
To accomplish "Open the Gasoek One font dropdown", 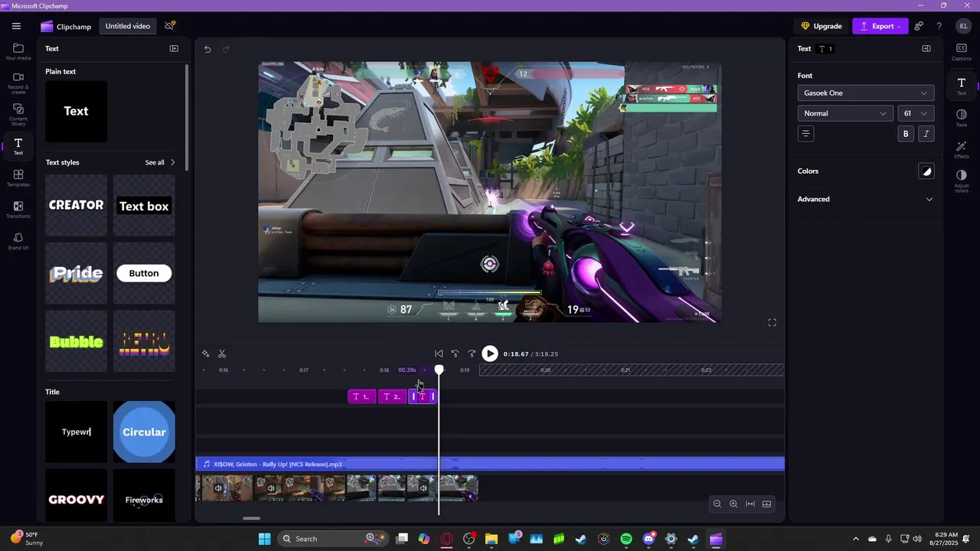I will coord(865,93).
